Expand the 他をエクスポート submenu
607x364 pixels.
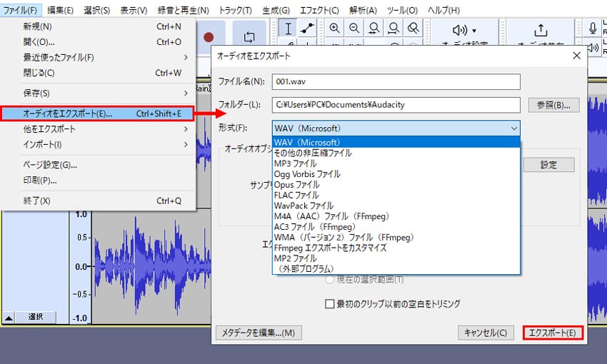tap(98, 128)
